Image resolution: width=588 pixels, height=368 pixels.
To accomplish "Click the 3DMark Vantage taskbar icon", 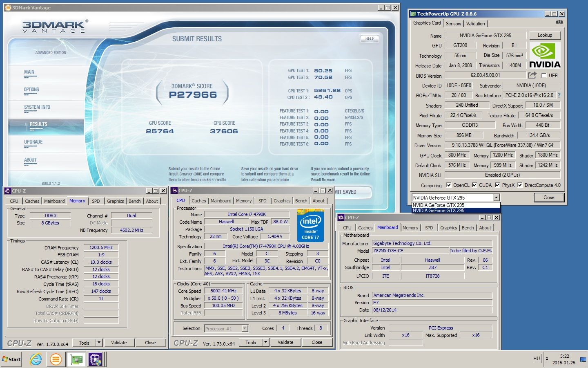I will [x=56, y=359].
